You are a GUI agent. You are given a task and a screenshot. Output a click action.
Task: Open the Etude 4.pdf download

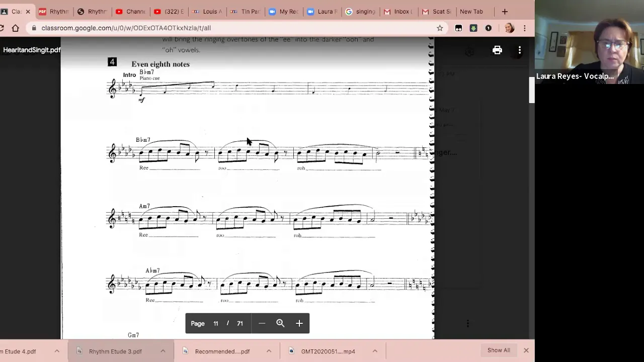tap(18, 351)
